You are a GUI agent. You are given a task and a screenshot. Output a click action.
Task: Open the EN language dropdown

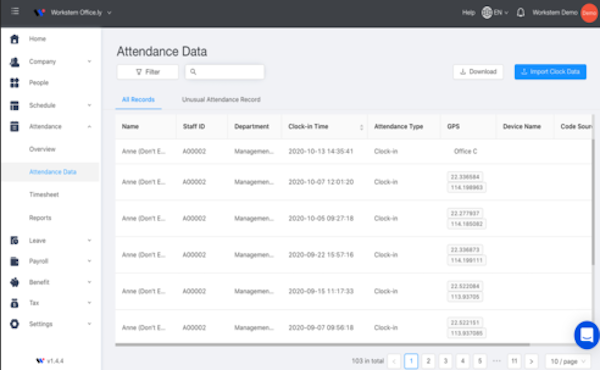pos(501,13)
